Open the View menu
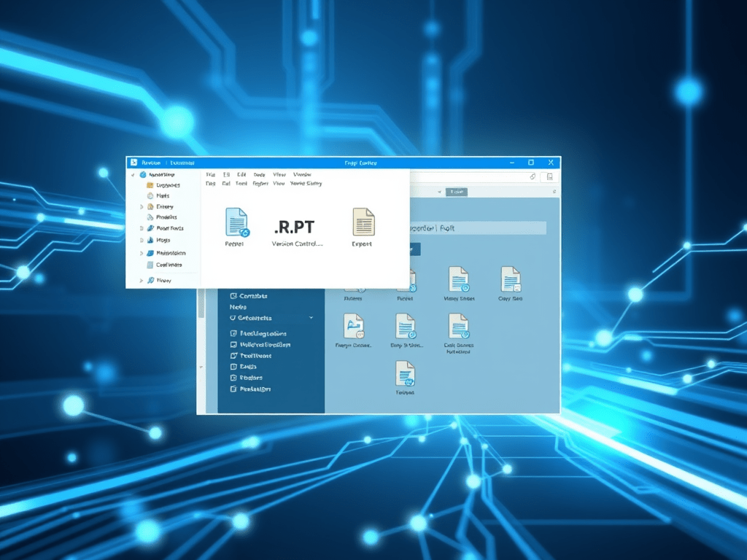This screenshot has width=747, height=560. (x=279, y=175)
